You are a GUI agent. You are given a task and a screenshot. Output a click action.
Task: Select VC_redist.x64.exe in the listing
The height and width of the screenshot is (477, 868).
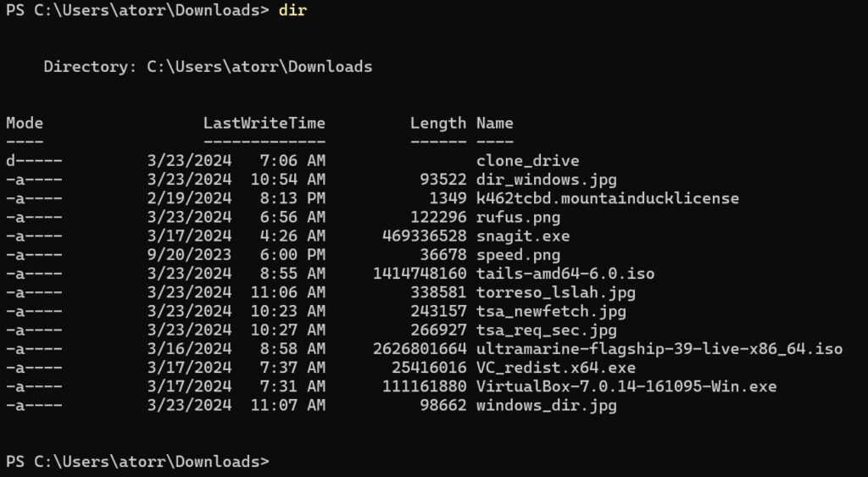point(555,368)
